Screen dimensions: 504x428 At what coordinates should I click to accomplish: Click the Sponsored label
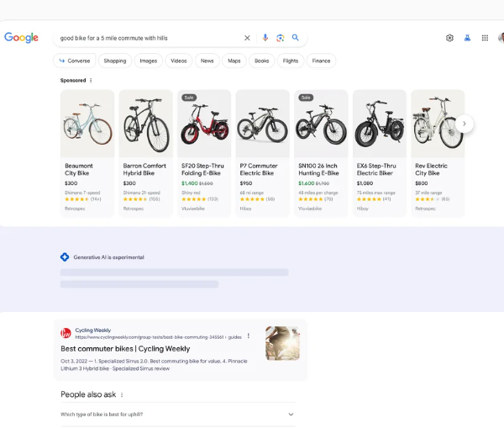pyautogui.click(x=73, y=81)
